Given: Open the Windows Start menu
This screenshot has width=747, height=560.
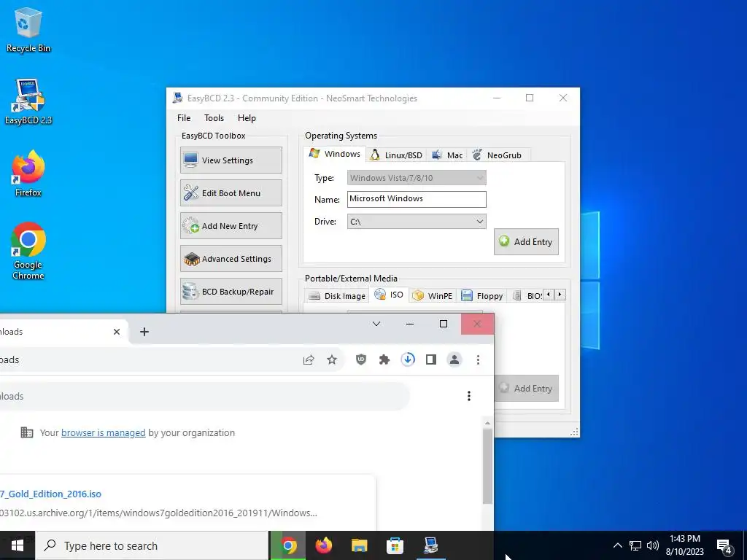Looking at the screenshot, I should click(x=18, y=545).
